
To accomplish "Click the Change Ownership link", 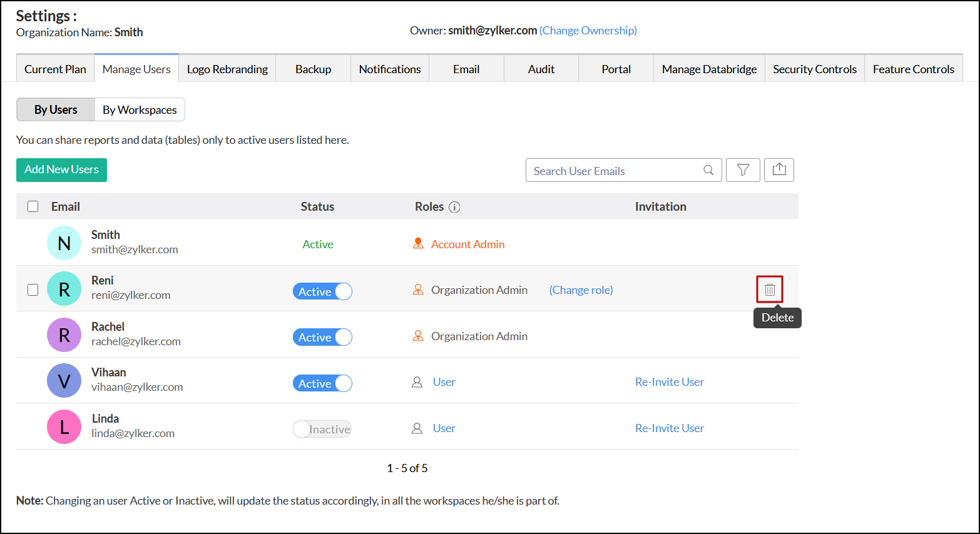I will coord(588,31).
